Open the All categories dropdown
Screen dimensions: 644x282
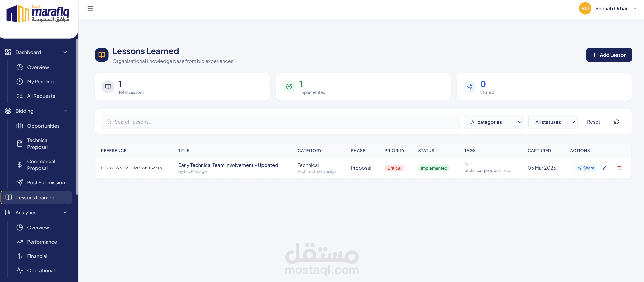(x=494, y=122)
